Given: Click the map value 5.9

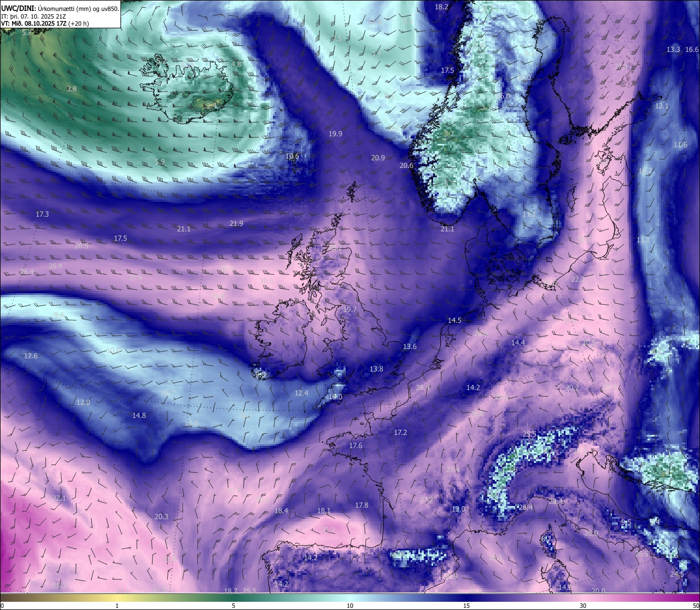Looking at the screenshot, I should pos(160,162).
